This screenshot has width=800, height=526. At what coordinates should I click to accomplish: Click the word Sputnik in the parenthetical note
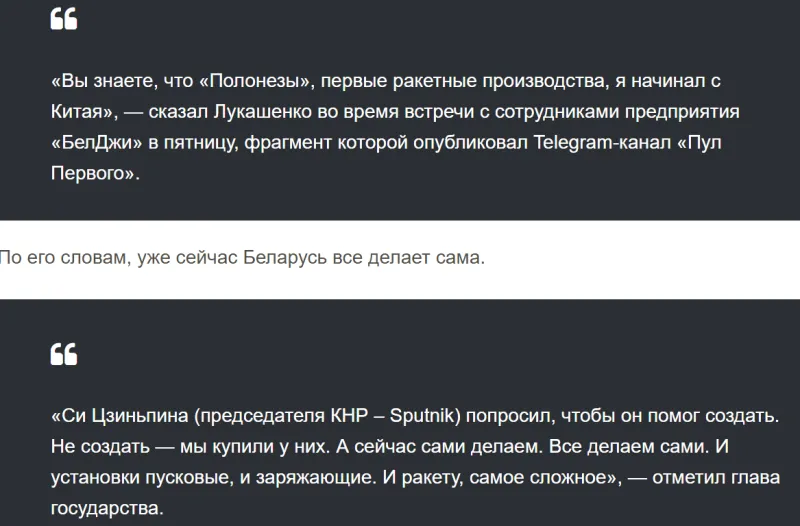tap(422, 416)
